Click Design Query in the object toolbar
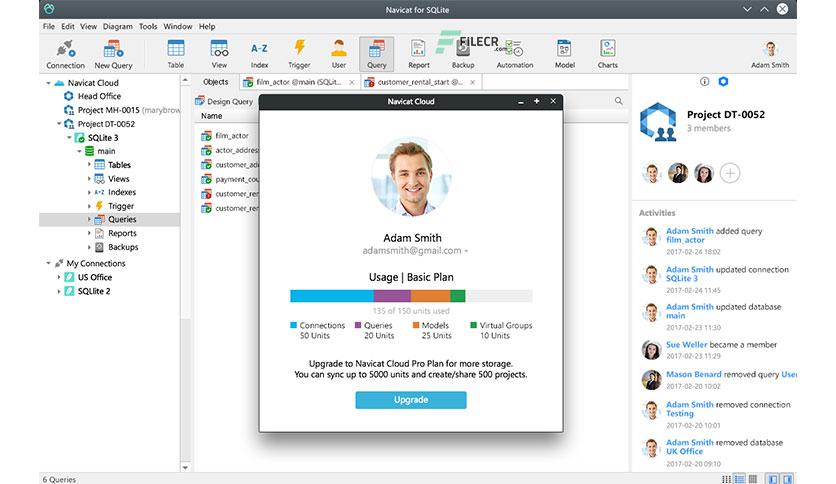The image size is (836, 484). click(x=224, y=101)
